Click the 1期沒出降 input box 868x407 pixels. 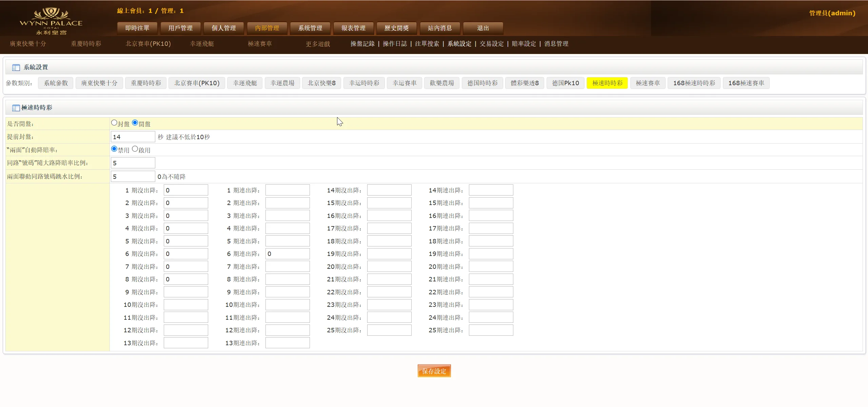tap(185, 190)
